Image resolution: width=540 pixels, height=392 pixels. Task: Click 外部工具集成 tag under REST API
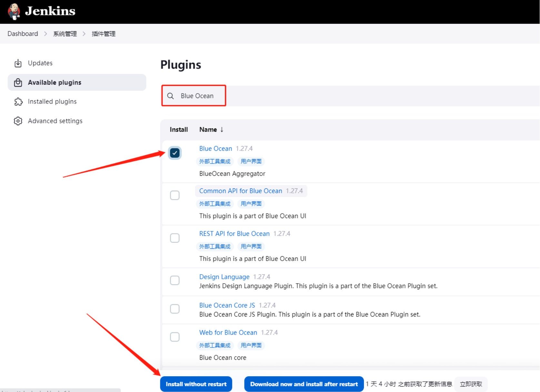(215, 246)
